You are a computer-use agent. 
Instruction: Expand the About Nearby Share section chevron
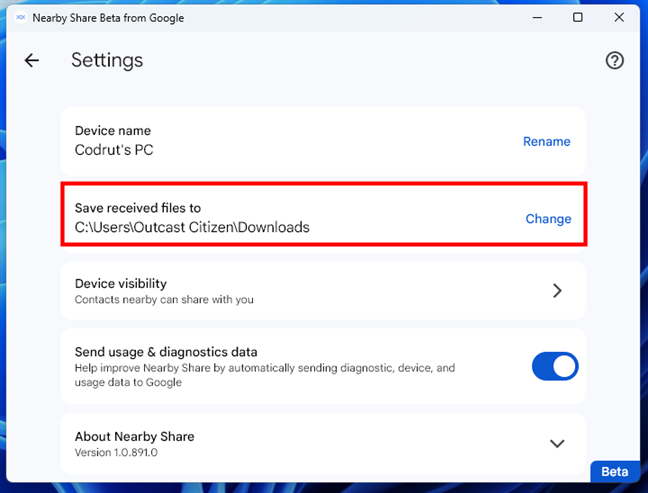pos(557,443)
